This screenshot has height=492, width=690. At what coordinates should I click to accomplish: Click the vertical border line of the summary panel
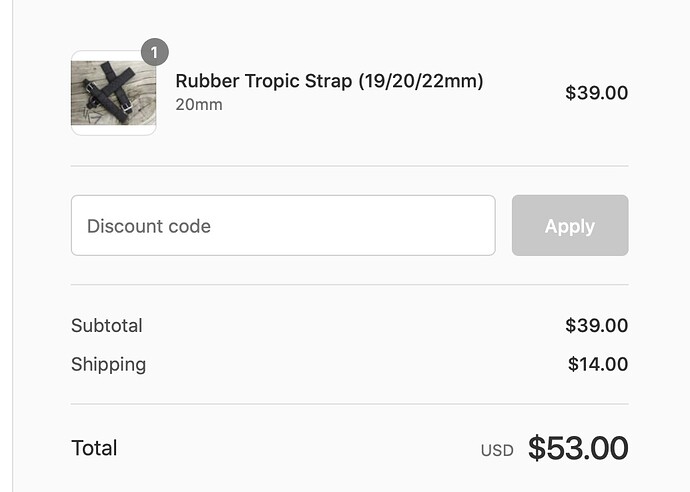[x=13, y=246]
